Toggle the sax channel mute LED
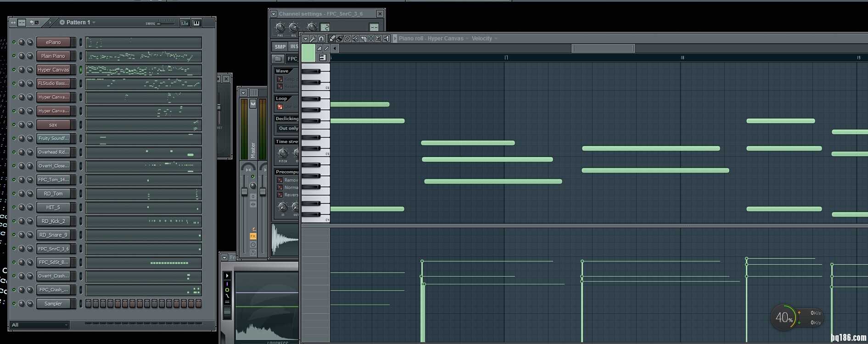 [x=14, y=125]
